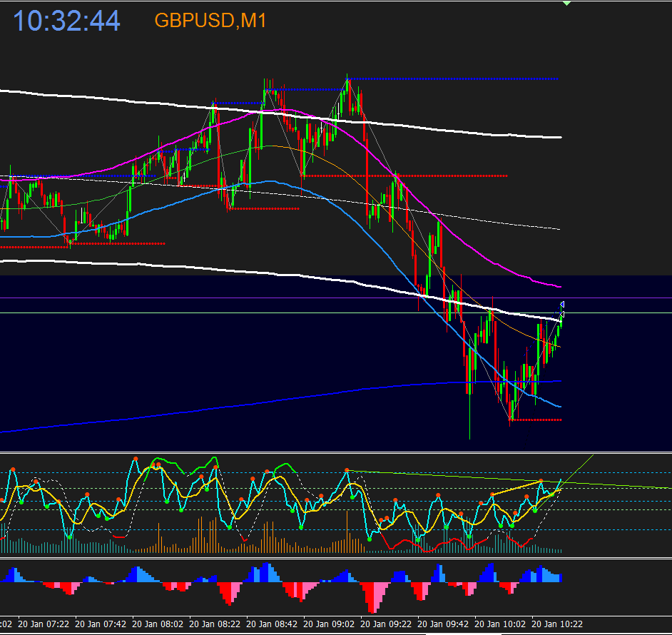This screenshot has height=635, width=672.
Task: Click the 20 Jan 08:22 time label
Action: [x=214, y=624]
